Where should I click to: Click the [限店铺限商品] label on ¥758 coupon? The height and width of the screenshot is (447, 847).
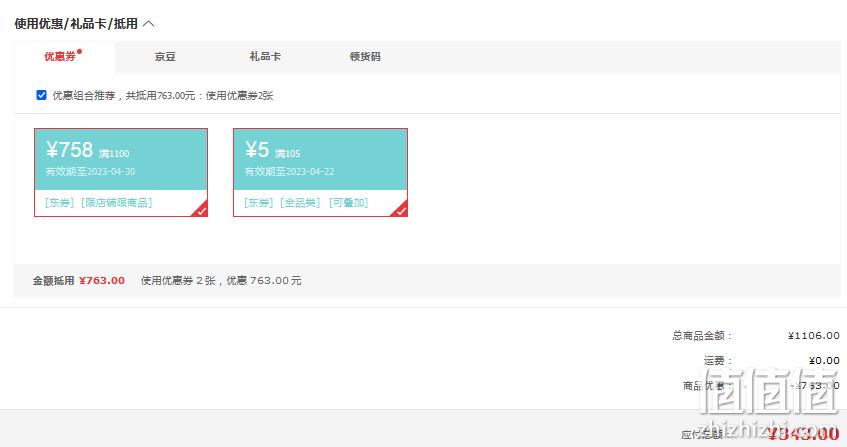tap(117, 203)
